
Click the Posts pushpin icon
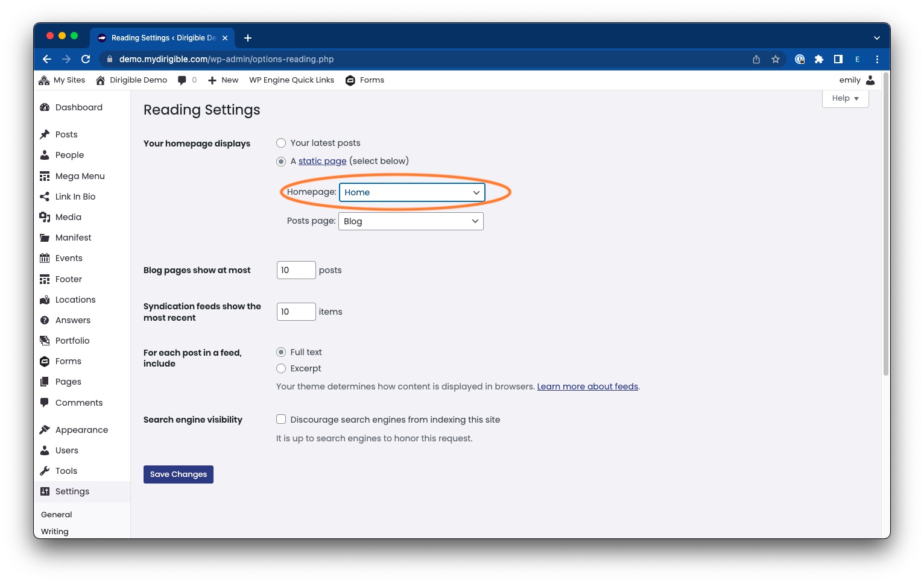[x=45, y=134]
